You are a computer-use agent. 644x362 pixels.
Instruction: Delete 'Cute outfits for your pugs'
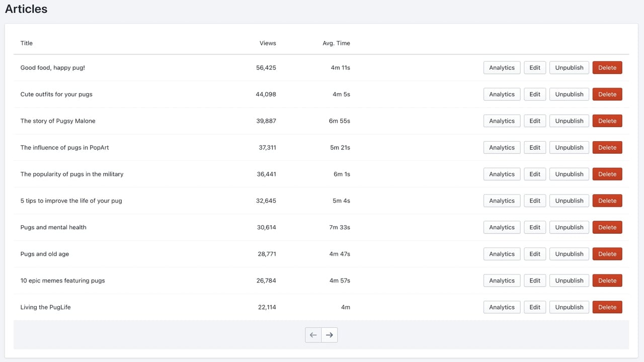pos(607,95)
